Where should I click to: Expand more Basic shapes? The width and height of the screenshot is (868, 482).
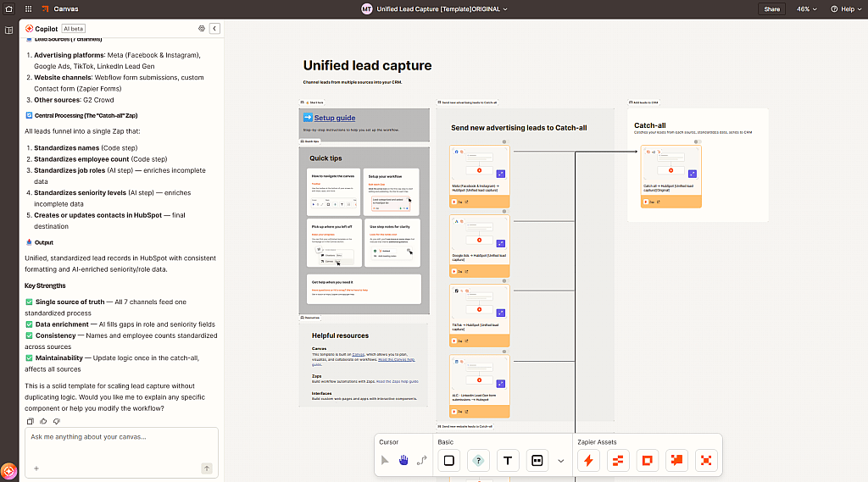click(x=561, y=461)
